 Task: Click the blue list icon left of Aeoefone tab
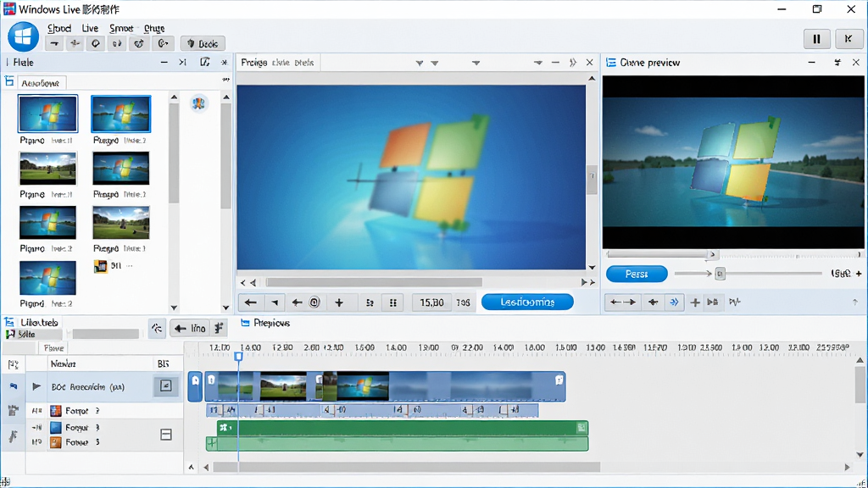click(8, 81)
